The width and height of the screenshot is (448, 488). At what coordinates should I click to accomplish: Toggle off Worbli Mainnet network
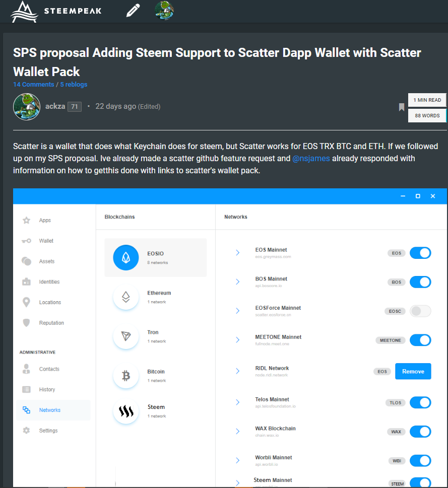420,461
